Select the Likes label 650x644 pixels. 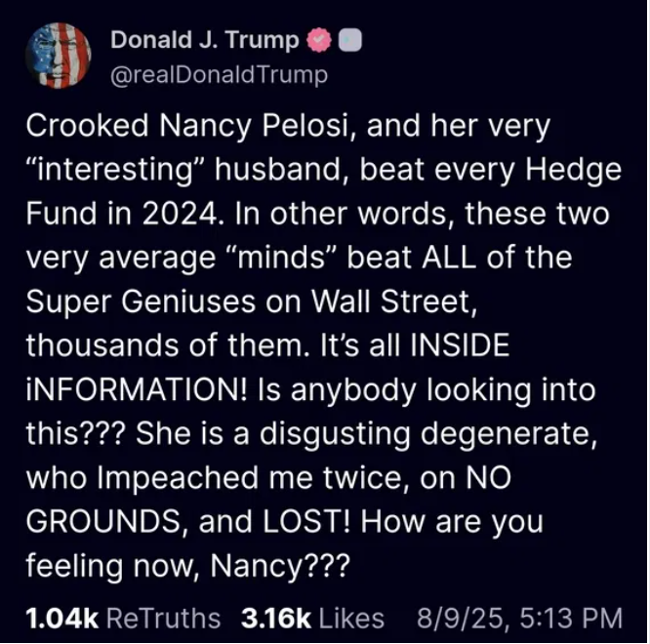pos(351,619)
